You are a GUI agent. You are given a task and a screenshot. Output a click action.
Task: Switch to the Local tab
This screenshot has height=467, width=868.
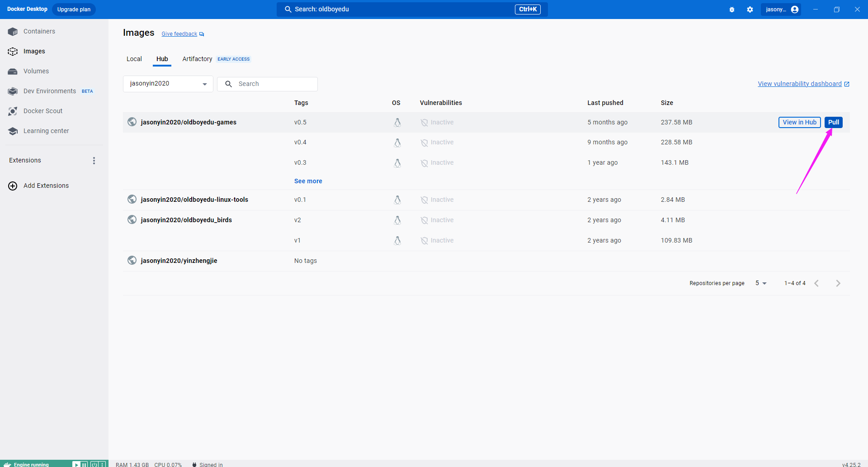[134, 59]
